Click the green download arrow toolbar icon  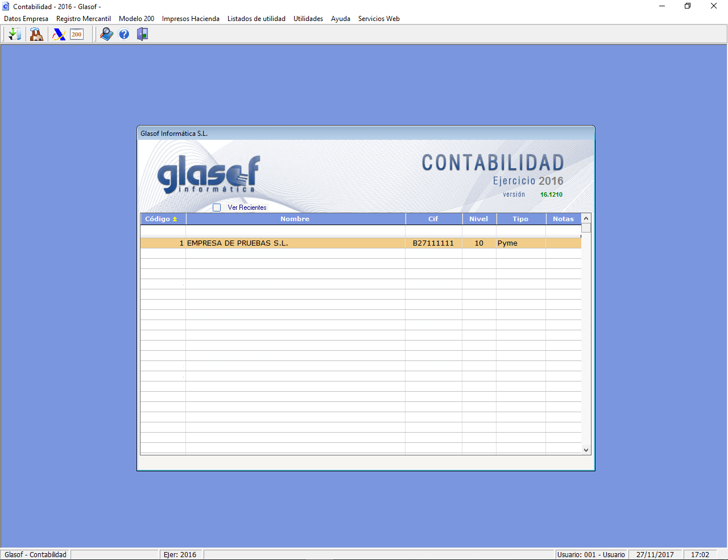(x=15, y=35)
